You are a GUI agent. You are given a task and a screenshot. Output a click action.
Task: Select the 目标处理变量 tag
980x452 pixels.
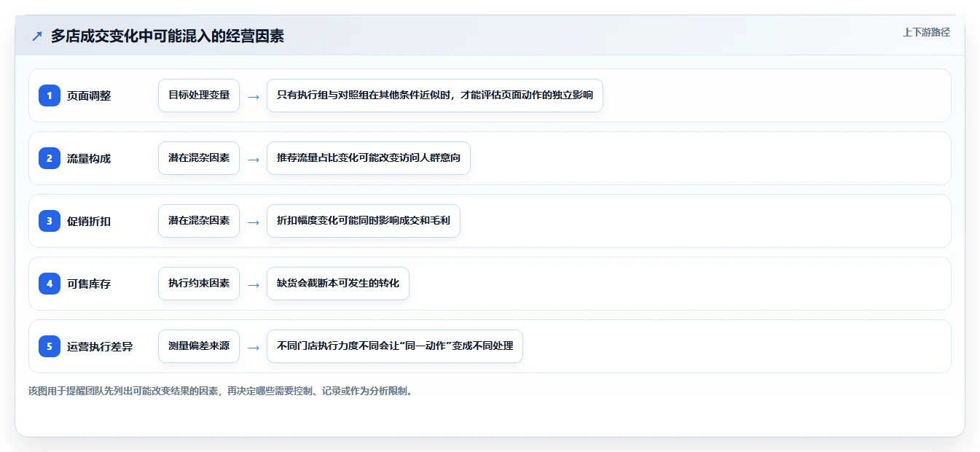coord(199,96)
